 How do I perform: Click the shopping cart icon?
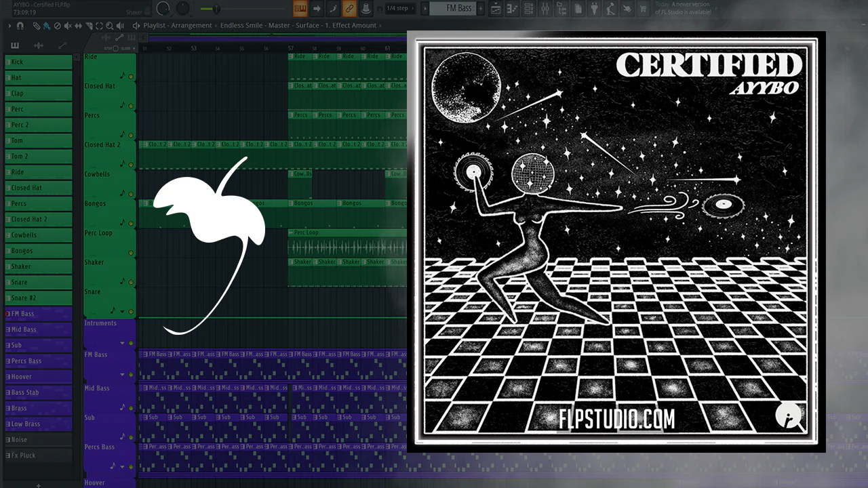[x=644, y=9]
